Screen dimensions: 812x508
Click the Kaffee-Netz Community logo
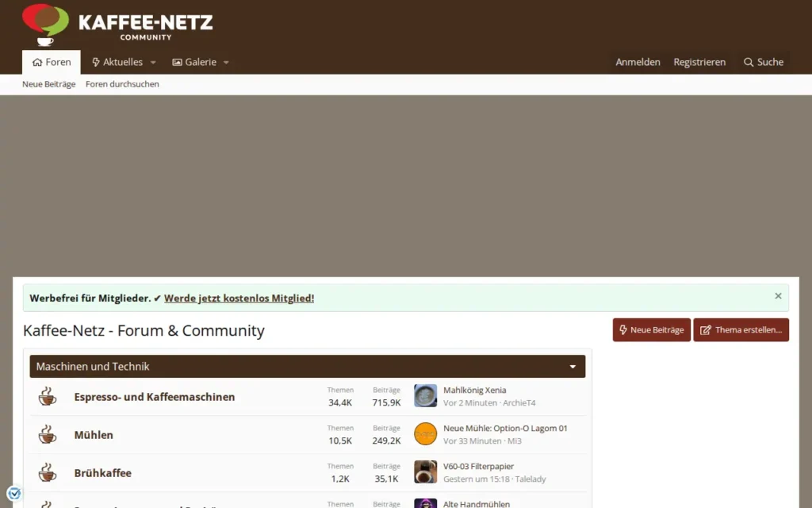(x=117, y=25)
